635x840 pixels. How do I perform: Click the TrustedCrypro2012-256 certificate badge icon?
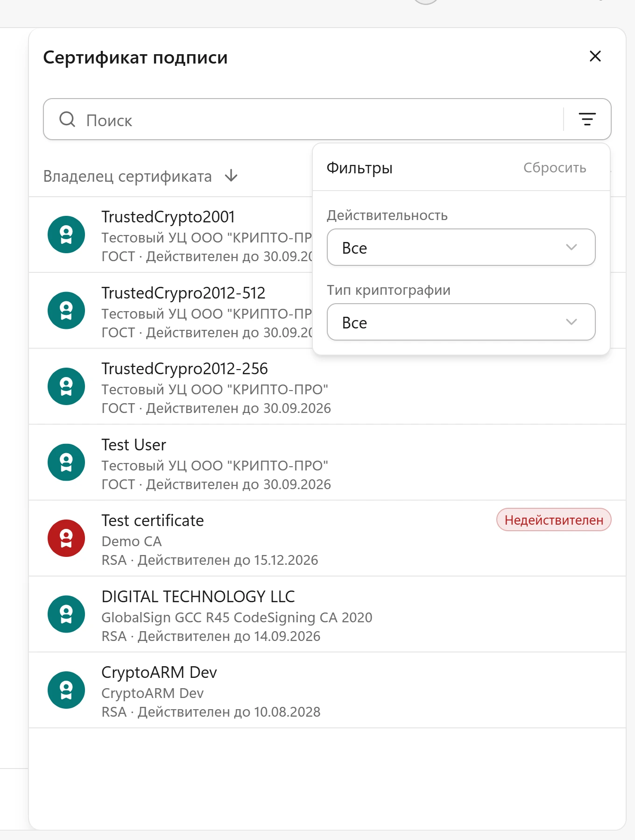pyautogui.click(x=66, y=386)
